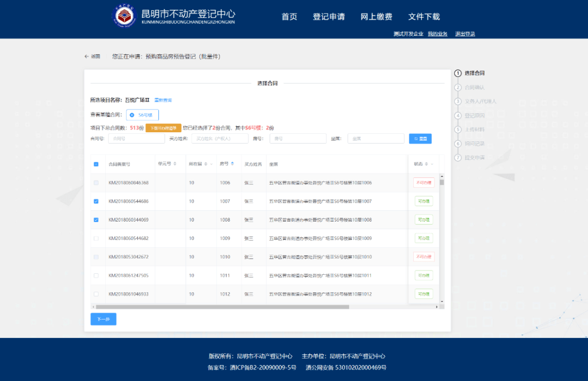Open 我的业务 link
This screenshot has width=588, height=381.
438,34
